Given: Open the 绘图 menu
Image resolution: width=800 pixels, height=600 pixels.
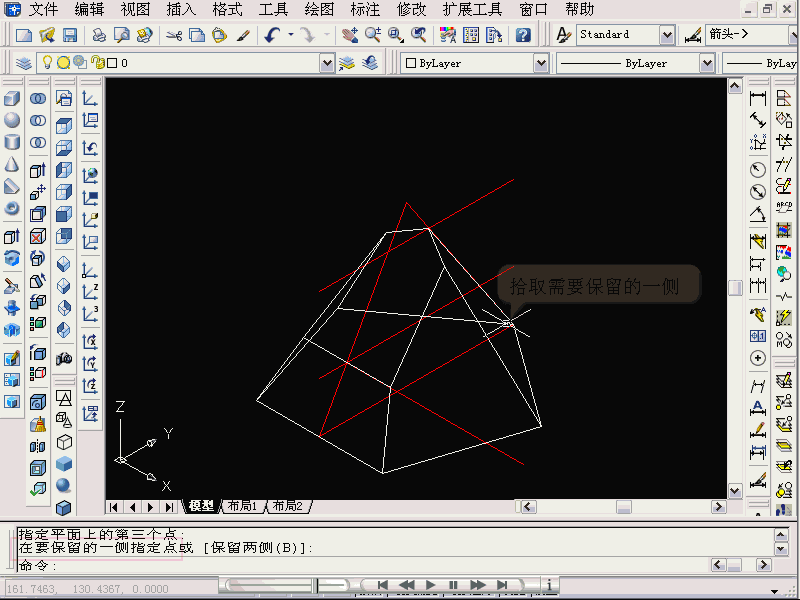Looking at the screenshot, I should (319, 10).
